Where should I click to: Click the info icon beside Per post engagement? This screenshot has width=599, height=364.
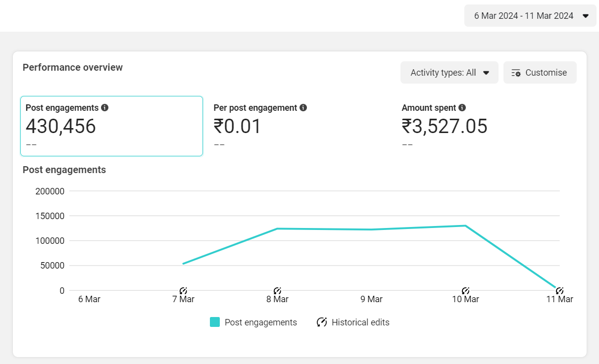coord(303,108)
